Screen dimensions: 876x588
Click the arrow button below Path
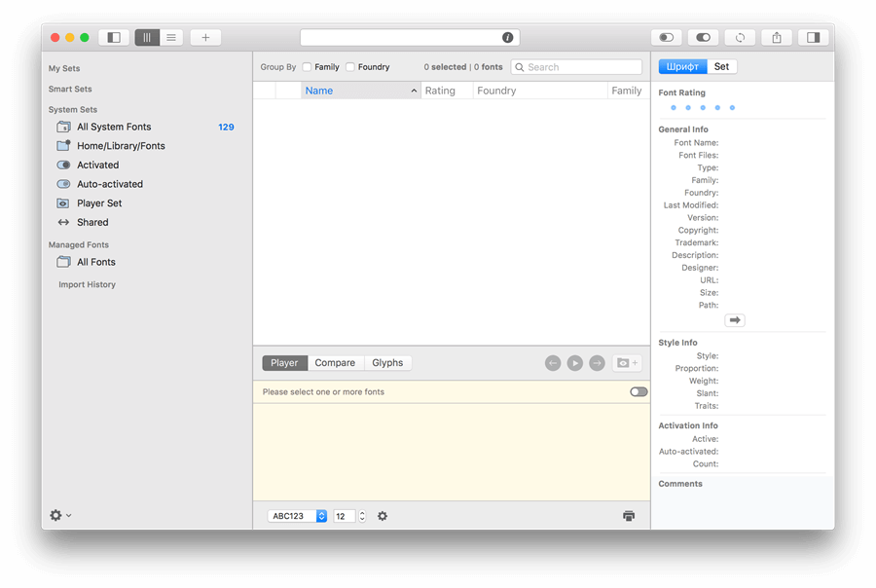pyautogui.click(x=735, y=320)
